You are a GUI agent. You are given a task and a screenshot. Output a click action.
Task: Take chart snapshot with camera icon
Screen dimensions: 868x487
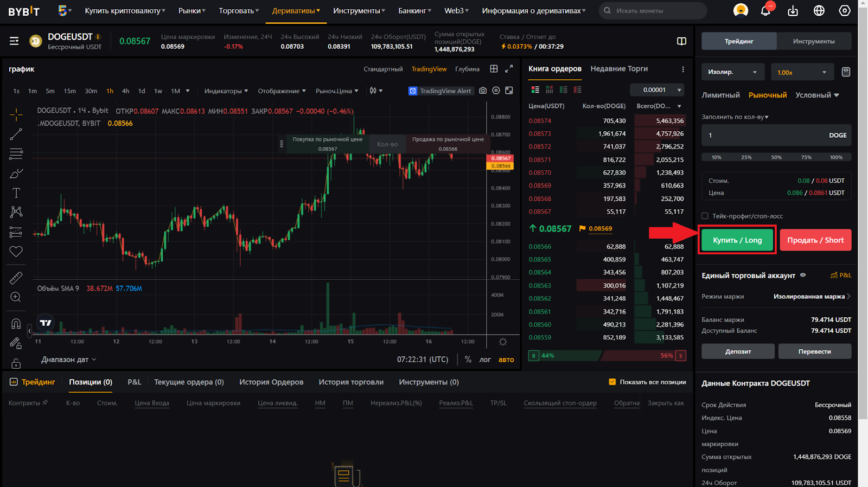click(x=483, y=91)
